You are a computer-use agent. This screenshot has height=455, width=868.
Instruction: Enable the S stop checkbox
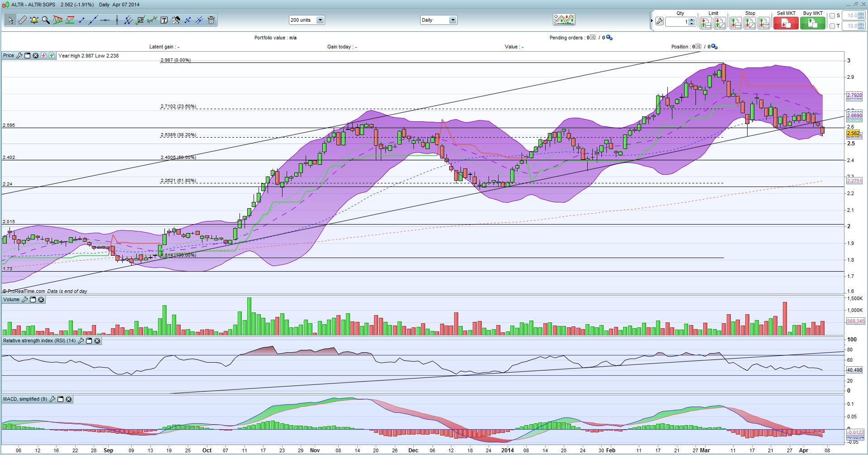832,16
